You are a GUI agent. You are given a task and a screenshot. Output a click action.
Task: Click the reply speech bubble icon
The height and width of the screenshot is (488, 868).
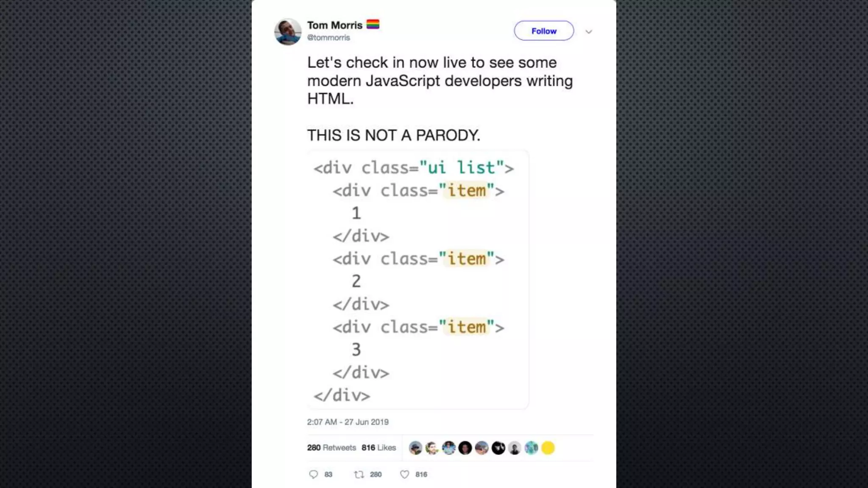point(313,474)
